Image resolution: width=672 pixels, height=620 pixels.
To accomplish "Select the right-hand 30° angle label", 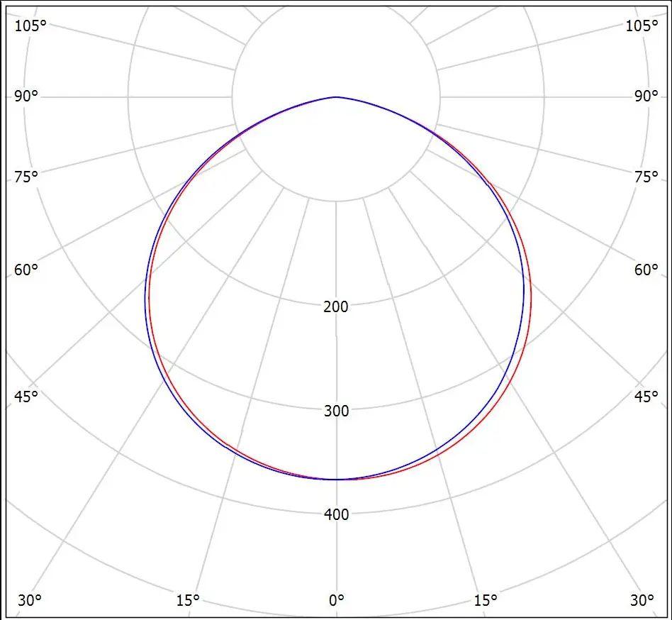I will click(642, 600).
